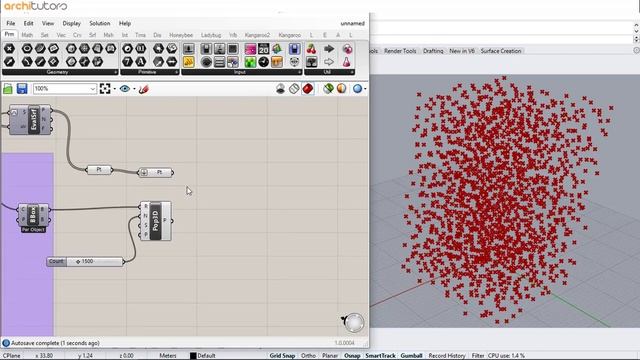This screenshot has height=360, width=640.
Task: Pick the Clock component icon
Action: 264,62
